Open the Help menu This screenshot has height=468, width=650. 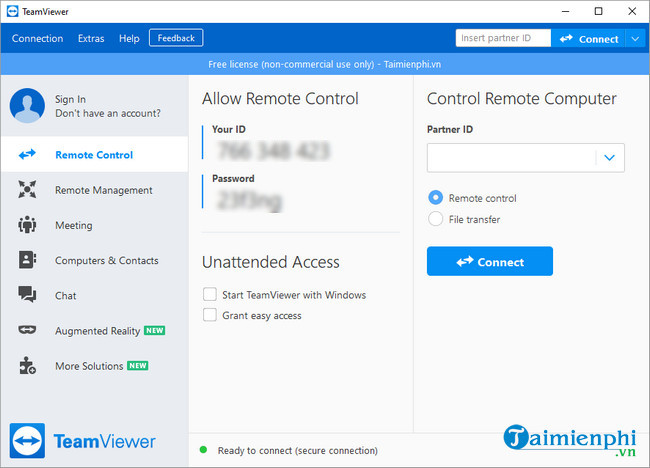click(x=129, y=39)
